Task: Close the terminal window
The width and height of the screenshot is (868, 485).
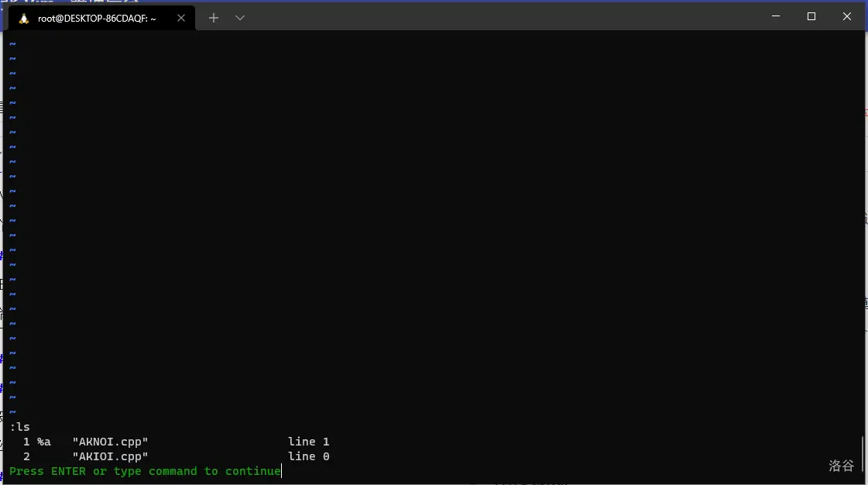Action: coord(846,16)
